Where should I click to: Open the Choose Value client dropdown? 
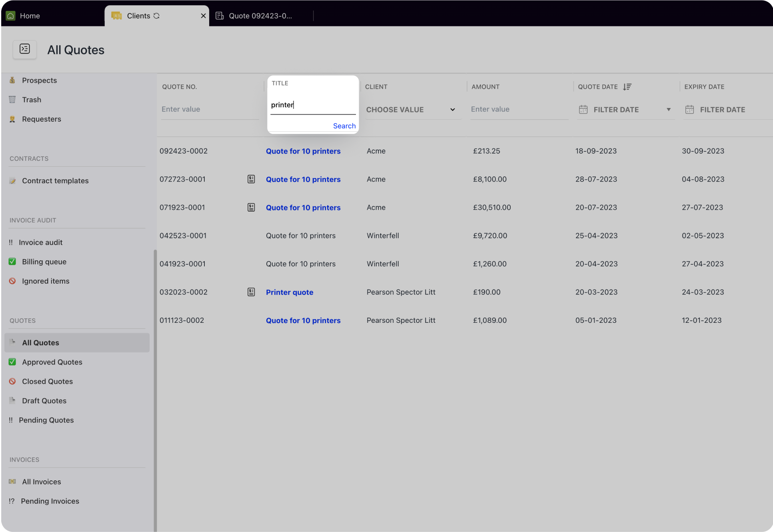[x=412, y=109]
